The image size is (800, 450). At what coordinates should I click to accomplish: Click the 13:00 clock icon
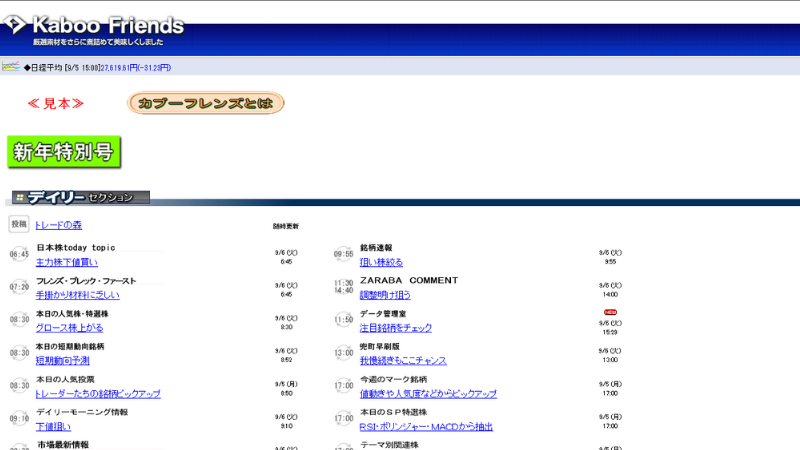[x=343, y=353]
